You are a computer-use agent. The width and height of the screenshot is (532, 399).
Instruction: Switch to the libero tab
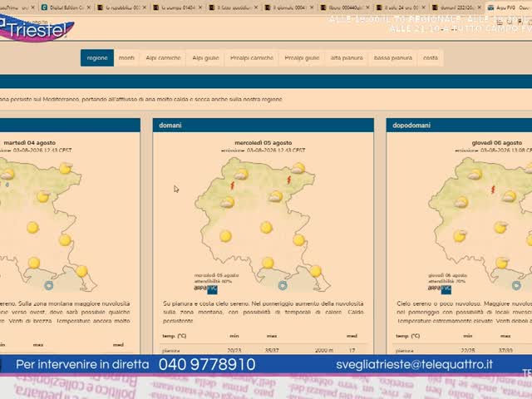coord(344,7)
